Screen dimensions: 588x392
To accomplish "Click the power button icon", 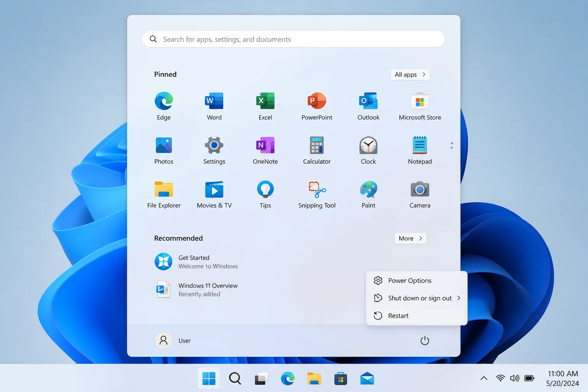I will pos(425,341).
